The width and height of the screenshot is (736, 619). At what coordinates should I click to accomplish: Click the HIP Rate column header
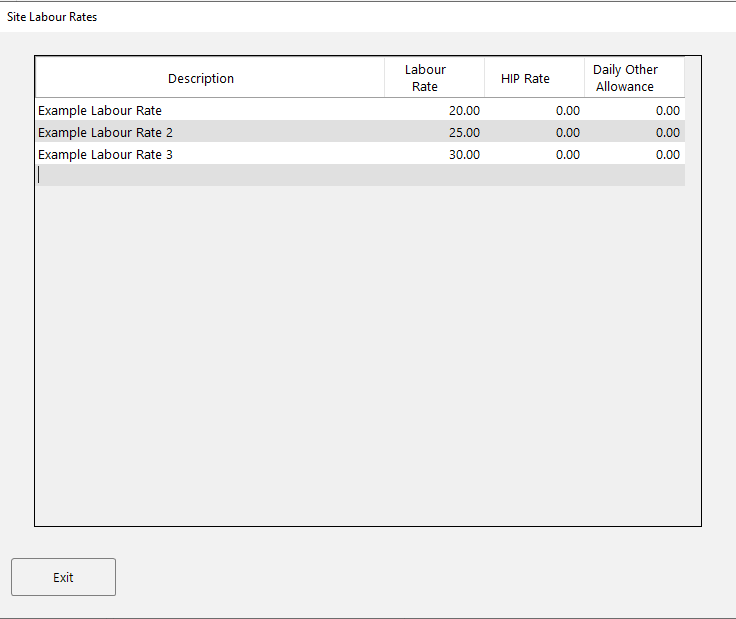point(534,77)
